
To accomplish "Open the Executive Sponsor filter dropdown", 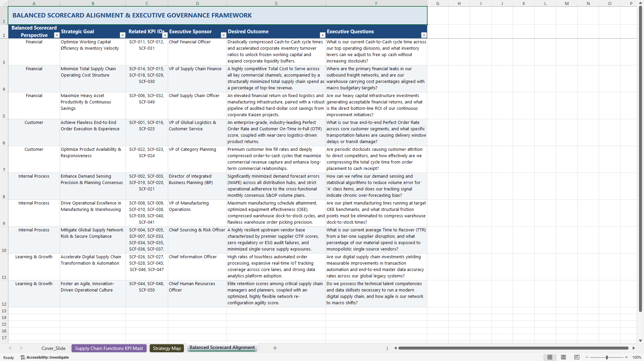I will click(224, 35).
